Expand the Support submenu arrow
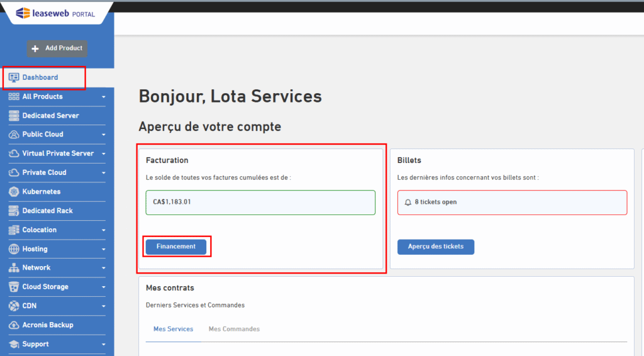The width and height of the screenshot is (644, 356). [103, 345]
